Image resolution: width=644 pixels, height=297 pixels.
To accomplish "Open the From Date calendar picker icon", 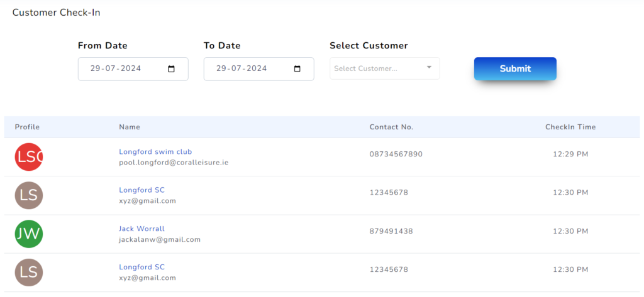I will 172,69.
